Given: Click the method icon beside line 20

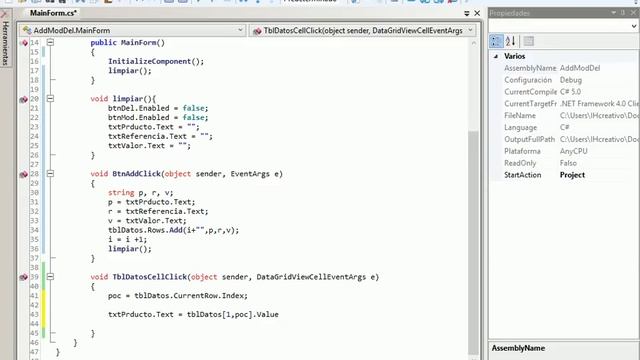Looking at the screenshot, I should pos(24,99).
